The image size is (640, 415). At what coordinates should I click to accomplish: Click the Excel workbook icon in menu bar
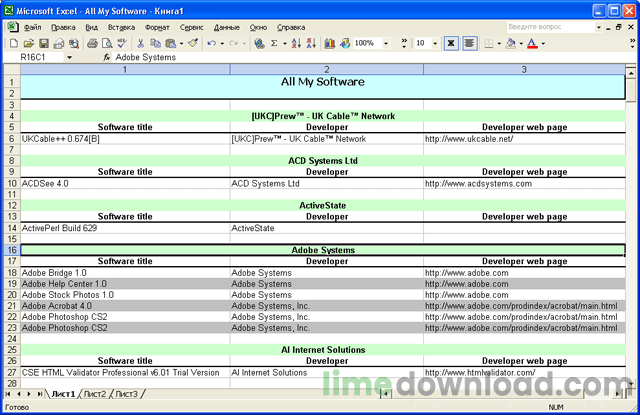pyautogui.click(x=13, y=27)
